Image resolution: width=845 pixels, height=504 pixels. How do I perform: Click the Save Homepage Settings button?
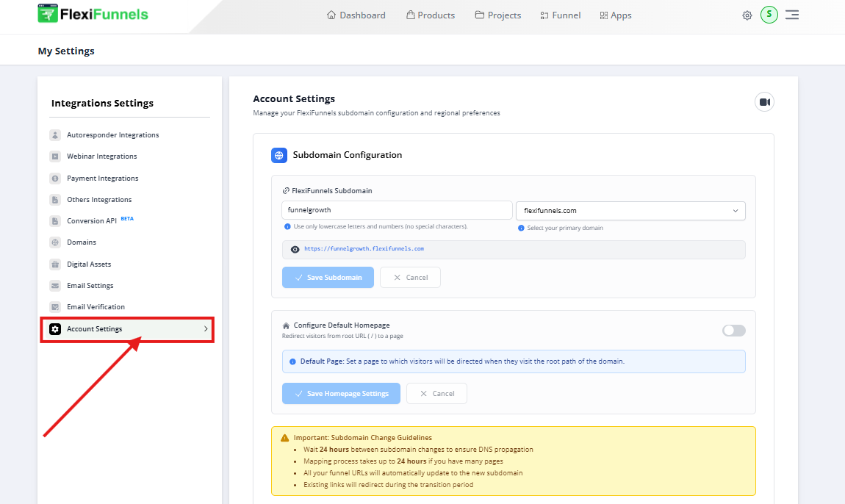pos(341,394)
